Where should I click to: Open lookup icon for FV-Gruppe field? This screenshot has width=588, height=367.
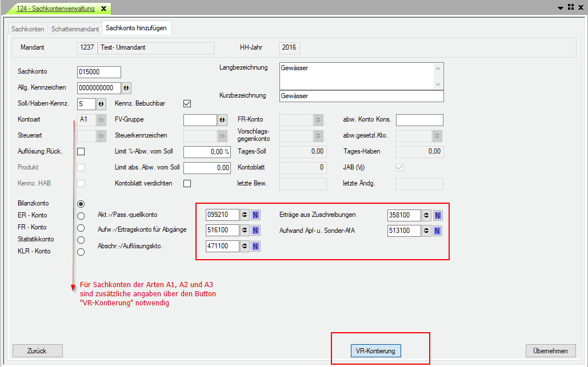coord(222,120)
